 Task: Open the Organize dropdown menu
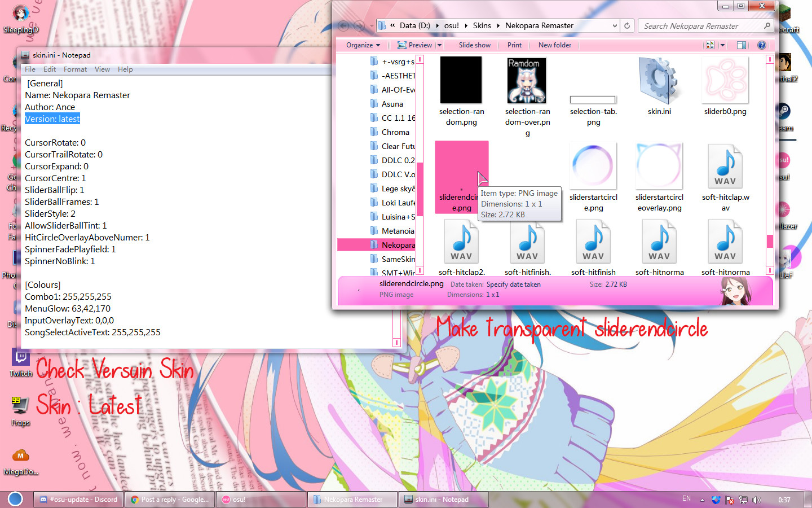pos(363,45)
